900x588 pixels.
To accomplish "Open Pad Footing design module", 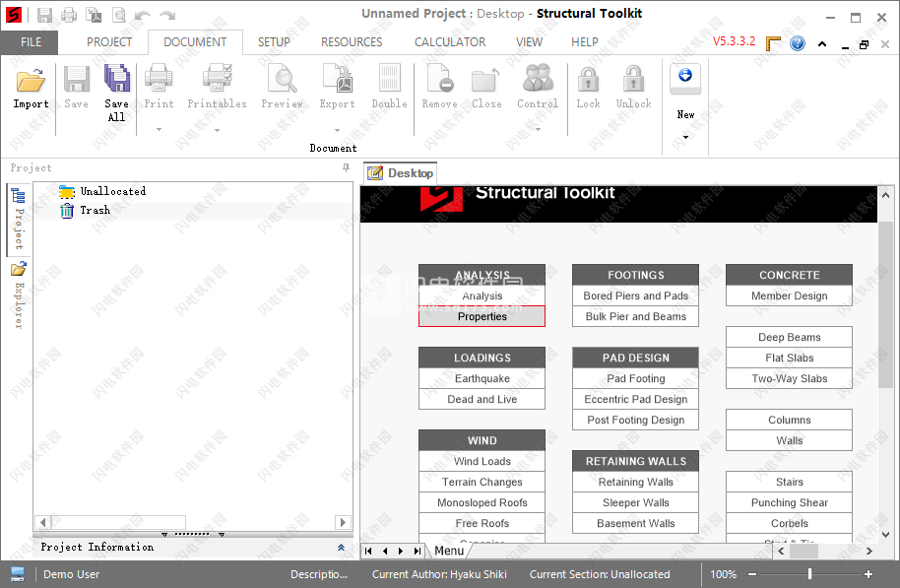I will click(x=635, y=378).
